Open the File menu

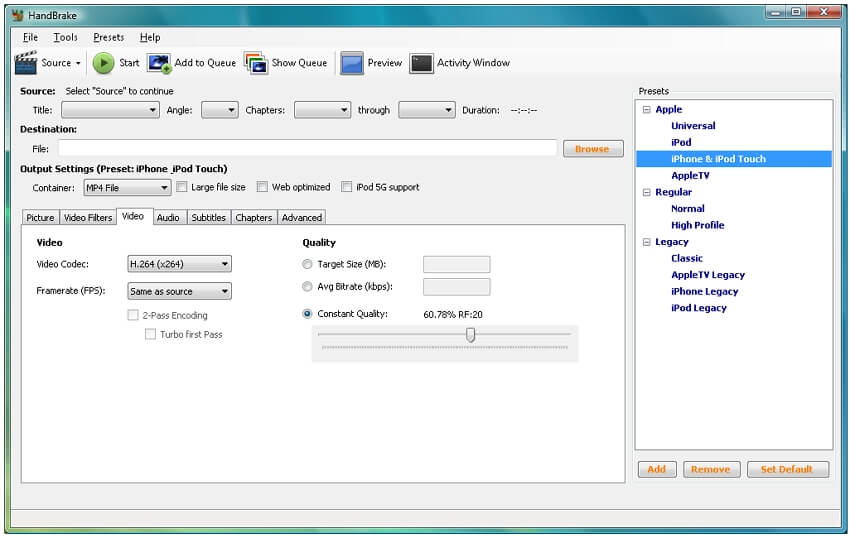tap(30, 37)
